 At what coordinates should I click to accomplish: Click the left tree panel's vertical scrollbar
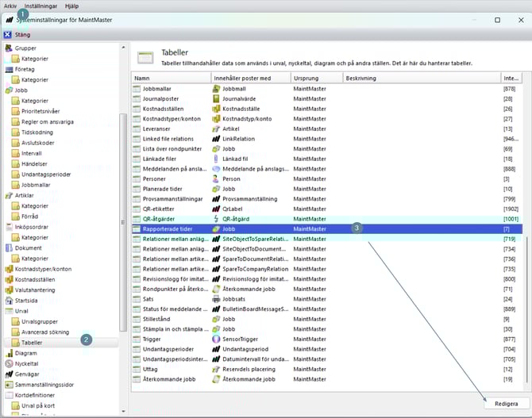123,222
